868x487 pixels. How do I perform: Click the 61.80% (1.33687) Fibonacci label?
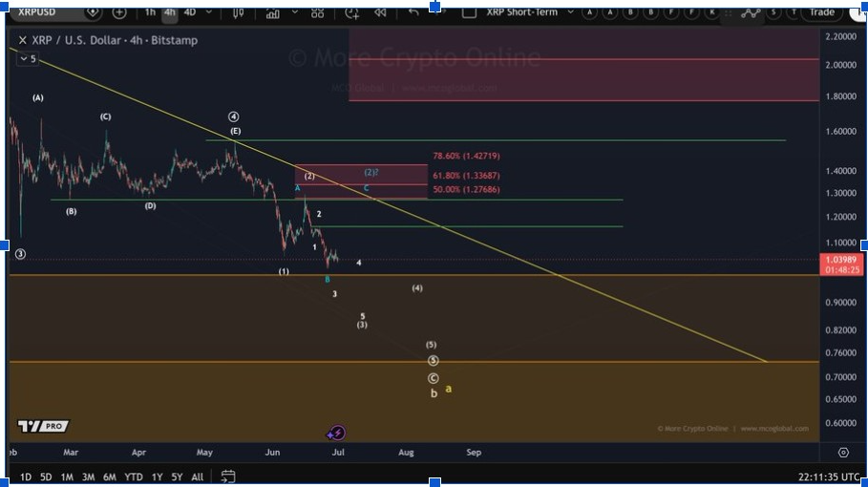(x=466, y=176)
